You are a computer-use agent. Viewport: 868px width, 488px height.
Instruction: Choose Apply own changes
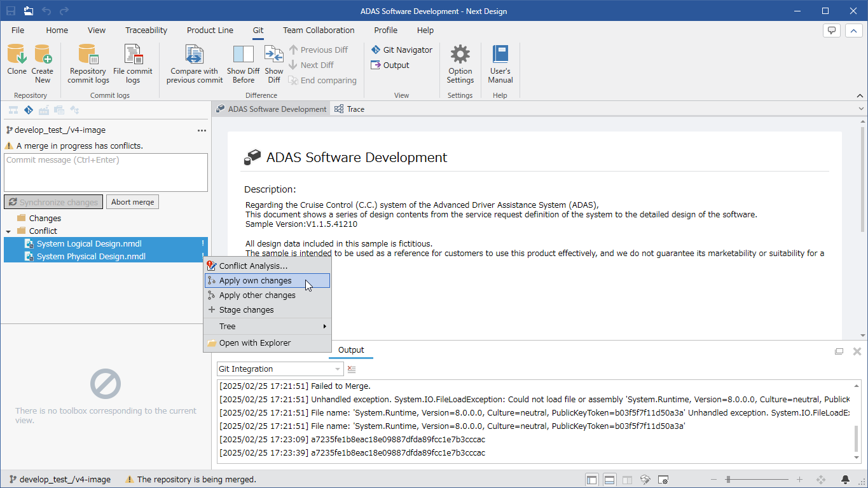(x=267, y=281)
